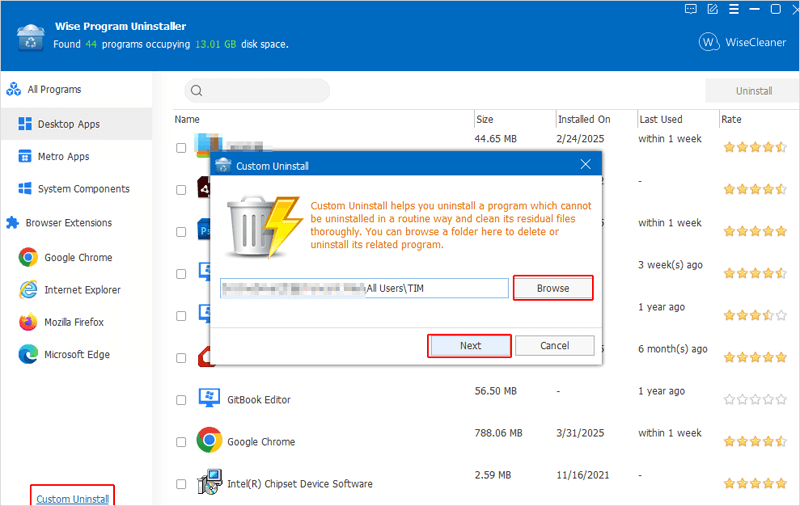Sort list by Name column
Image resolution: width=800 pixels, height=506 pixels.
(187, 119)
